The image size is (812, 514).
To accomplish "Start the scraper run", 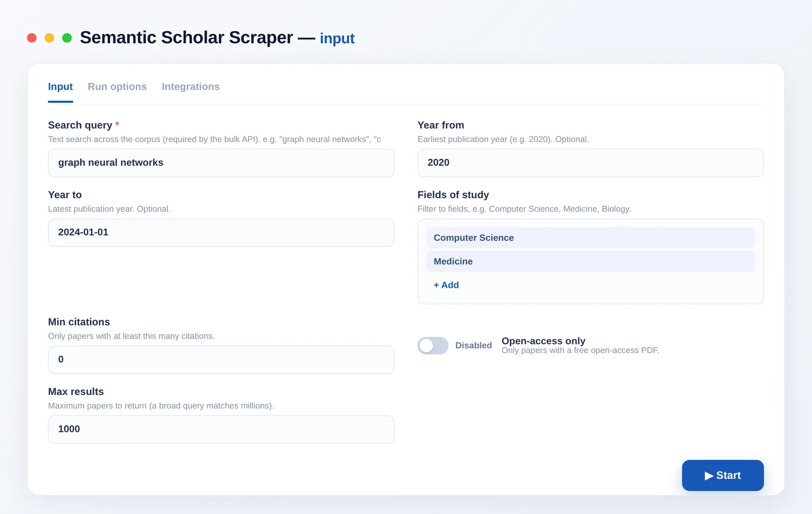I will click(723, 475).
